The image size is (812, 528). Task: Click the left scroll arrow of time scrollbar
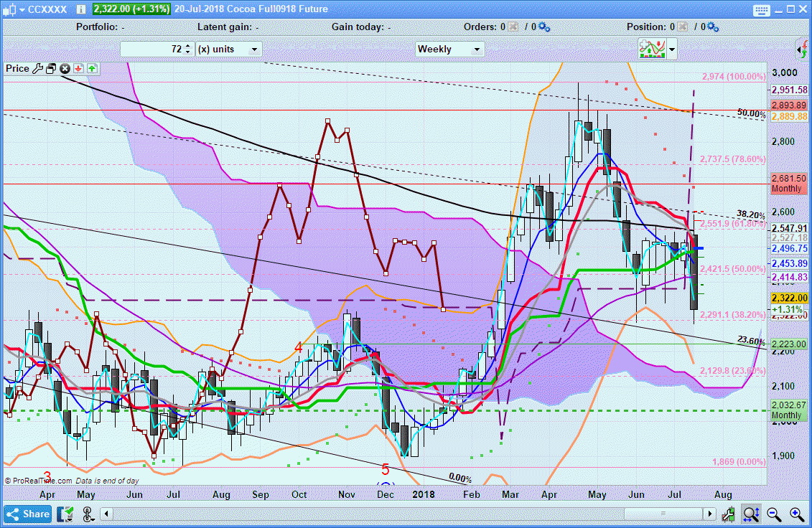(x=107, y=514)
